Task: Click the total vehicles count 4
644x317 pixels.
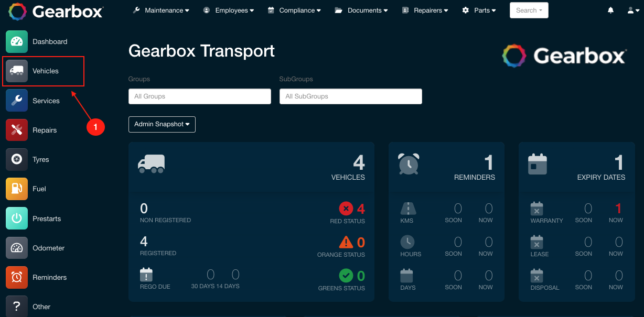Action: click(359, 163)
